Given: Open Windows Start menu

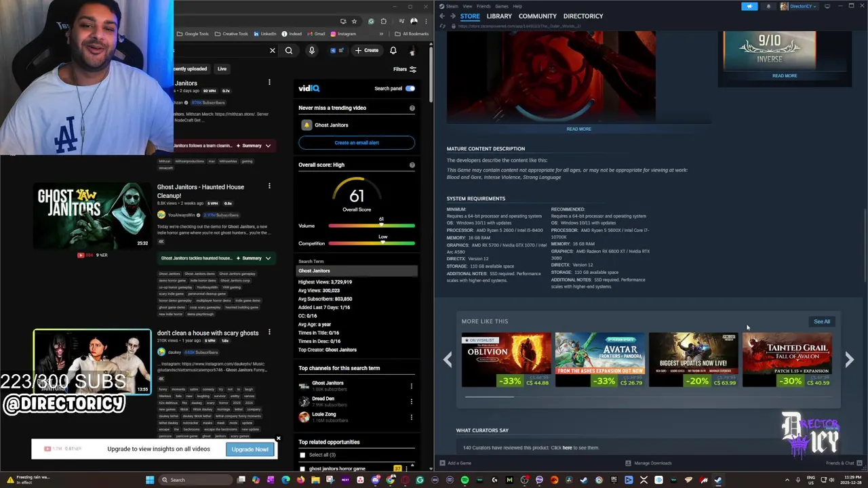Looking at the screenshot, I should [x=150, y=480].
